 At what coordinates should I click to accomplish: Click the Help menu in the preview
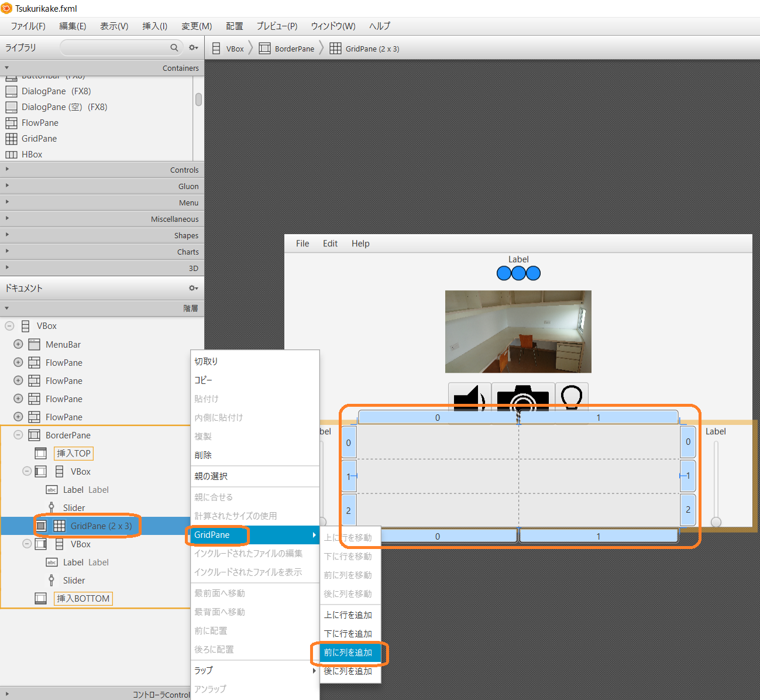360,243
